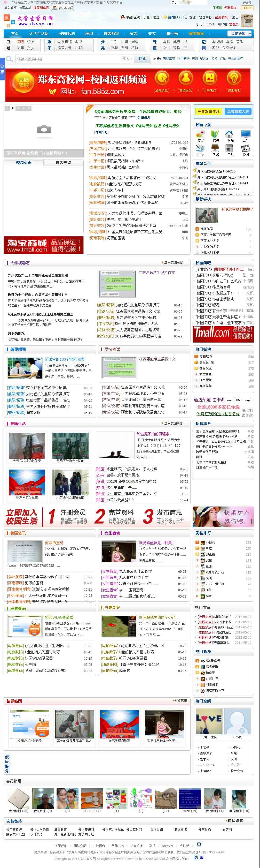Viewport: 260px width, 868px height.
Task: Click the 搜索 search button
Action: coord(142,59)
